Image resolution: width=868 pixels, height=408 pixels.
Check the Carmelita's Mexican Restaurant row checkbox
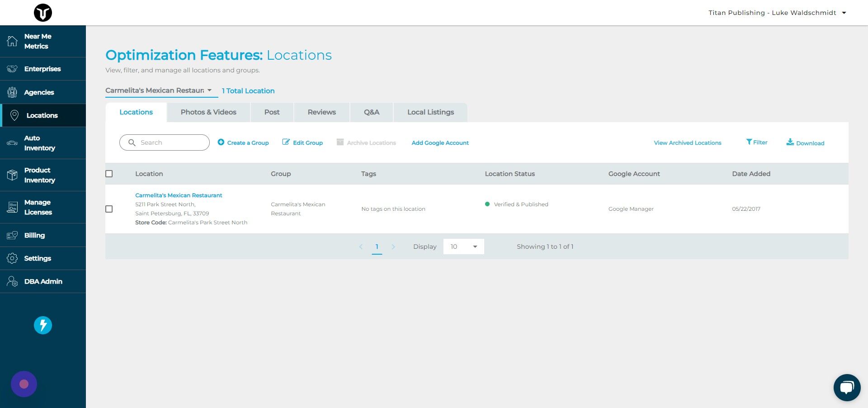pos(109,209)
